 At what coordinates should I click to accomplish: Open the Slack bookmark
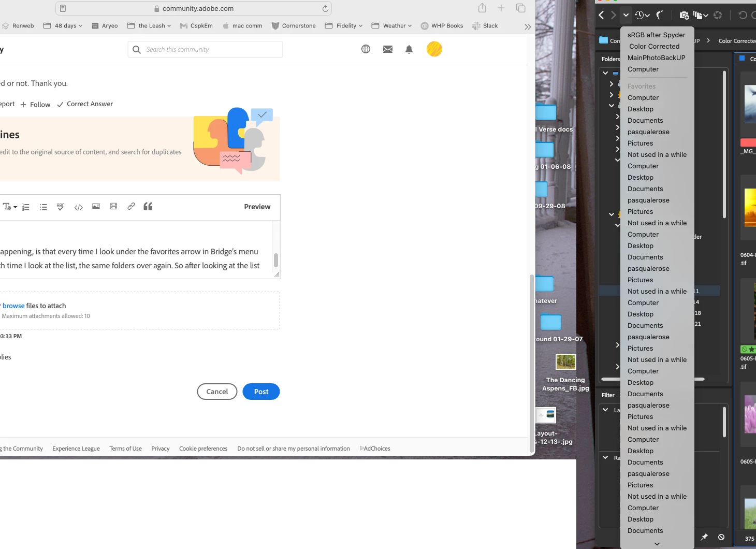[485, 25]
